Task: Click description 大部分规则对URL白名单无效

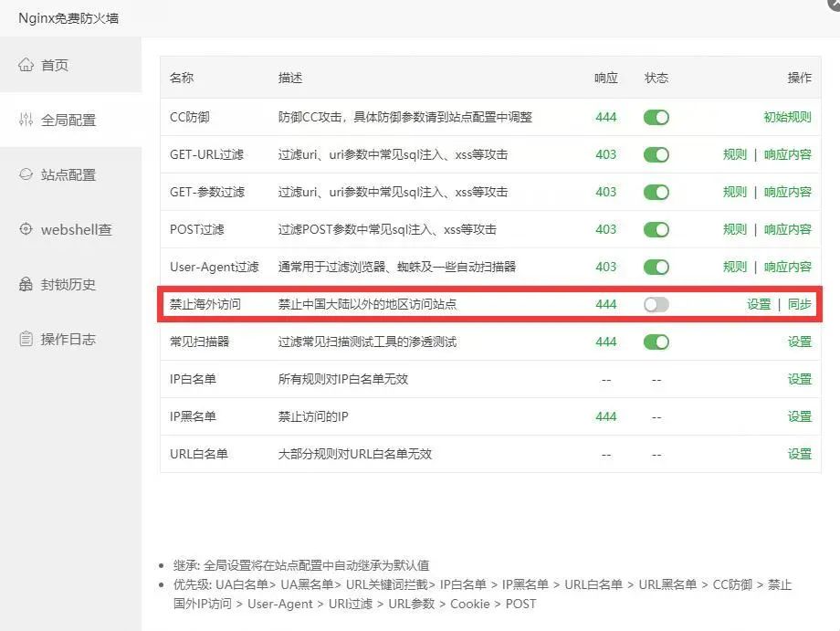Action: coord(355,454)
